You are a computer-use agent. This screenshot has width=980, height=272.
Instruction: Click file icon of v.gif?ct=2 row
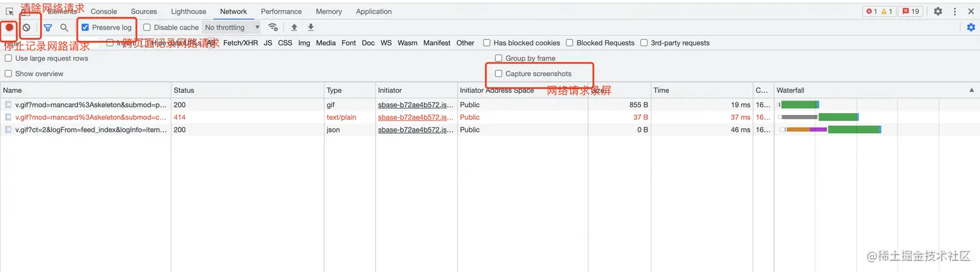coord(8,130)
